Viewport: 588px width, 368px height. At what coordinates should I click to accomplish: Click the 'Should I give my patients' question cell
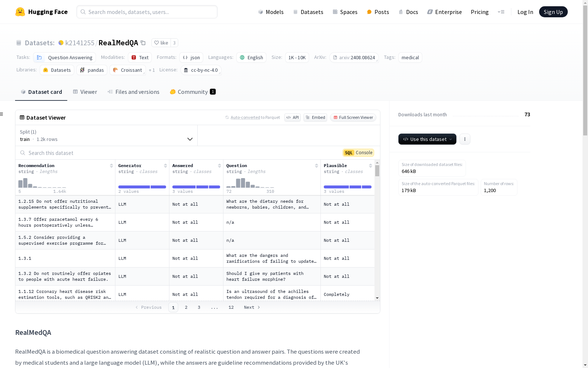pyautogui.click(x=272, y=276)
